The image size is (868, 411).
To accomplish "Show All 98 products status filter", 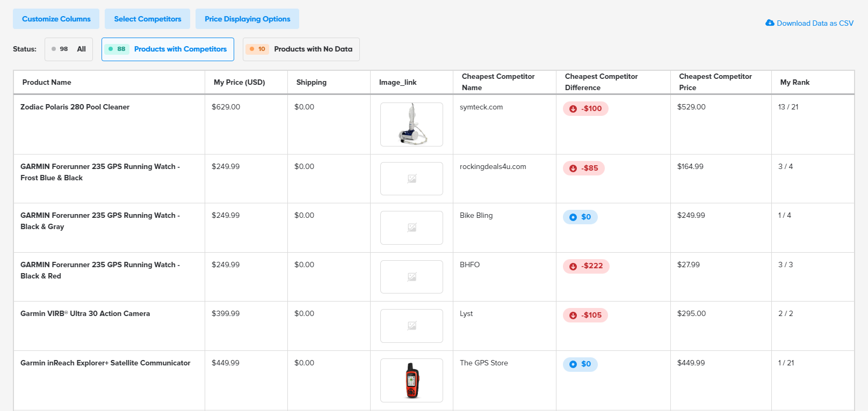I will (69, 49).
